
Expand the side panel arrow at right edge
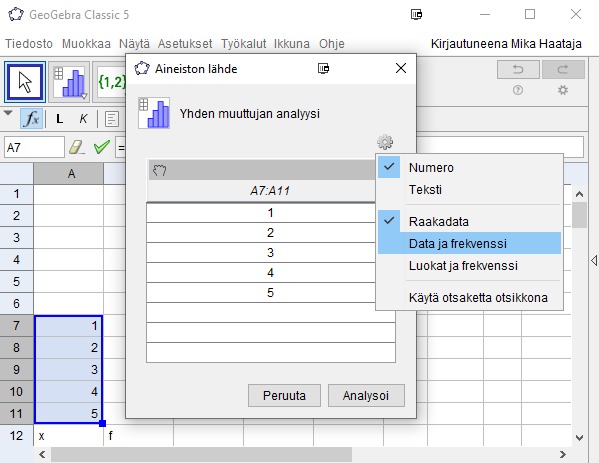pos(594,261)
